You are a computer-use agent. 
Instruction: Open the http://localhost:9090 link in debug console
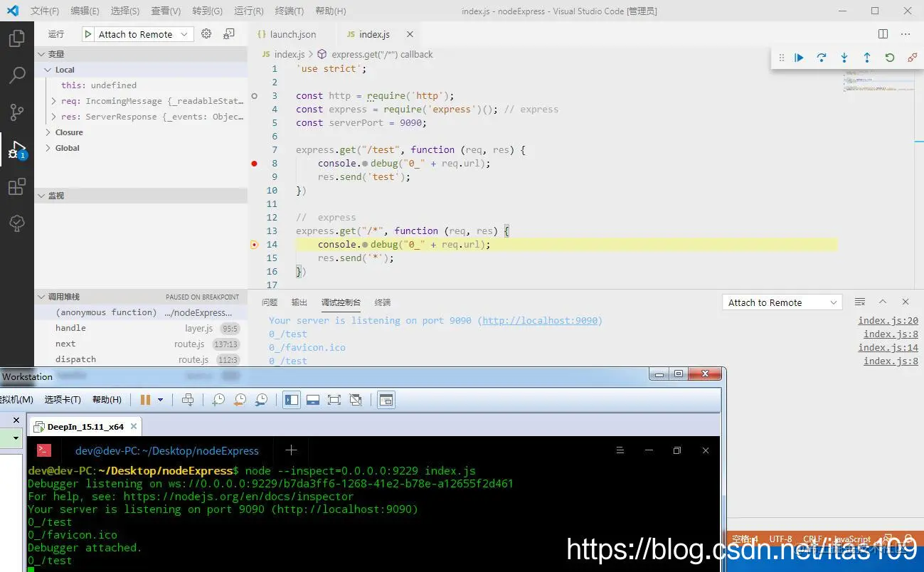click(x=541, y=321)
